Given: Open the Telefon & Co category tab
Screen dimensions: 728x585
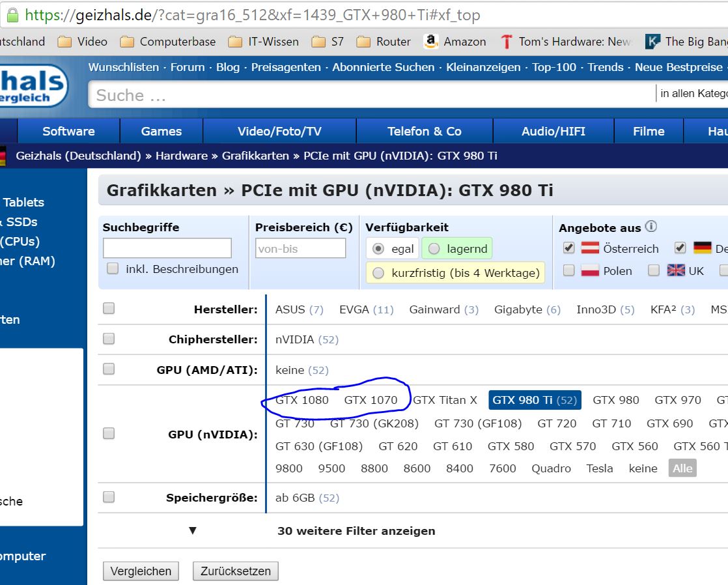Looking at the screenshot, I should [x=425, y=131].
